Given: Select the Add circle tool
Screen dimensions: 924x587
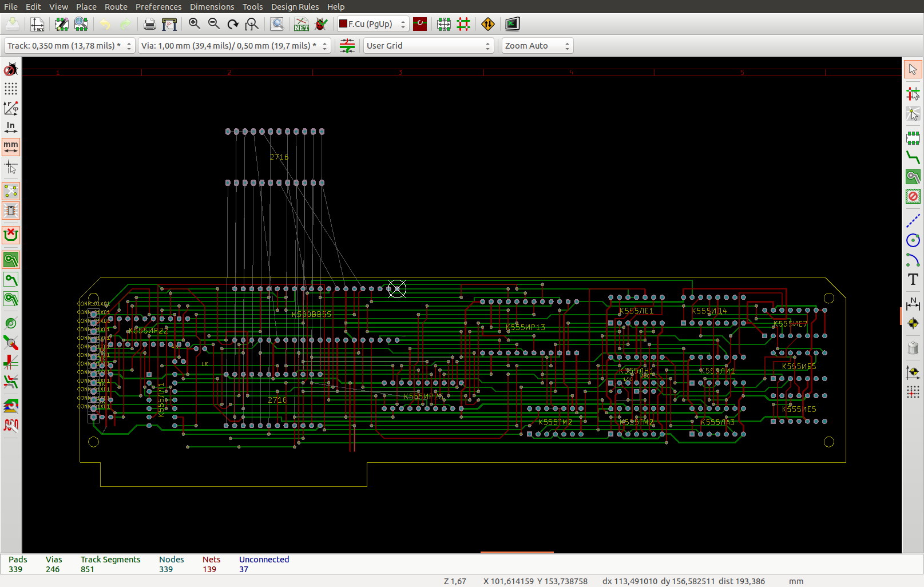Looking at the screenshot, I should pyautogui.click(x=913, y=240).
